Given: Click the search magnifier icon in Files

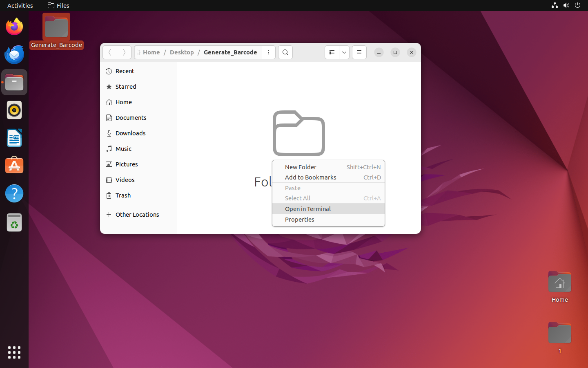Looking at the screenshot, I should coord(285,52).
